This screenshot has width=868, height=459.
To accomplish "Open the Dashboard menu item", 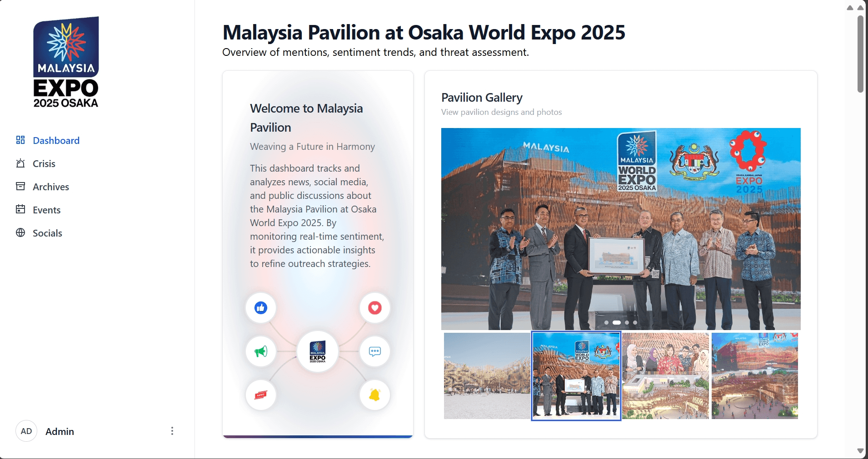I will (56, 140).
